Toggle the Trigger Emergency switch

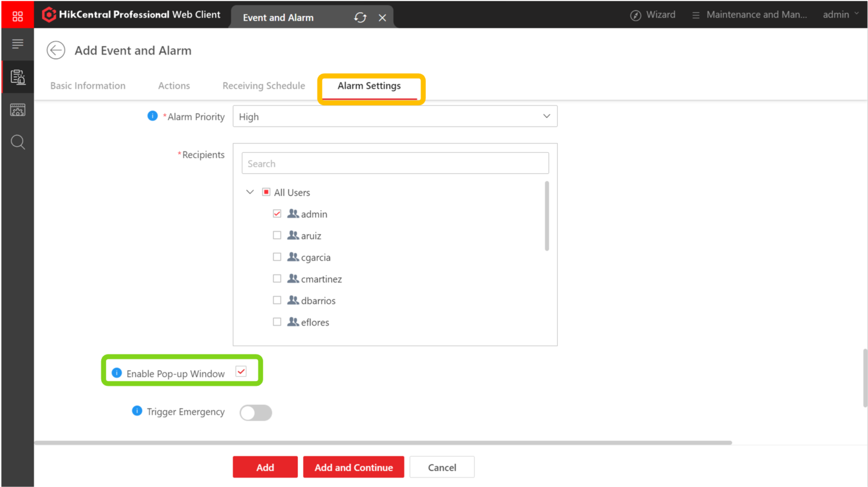point(256,412)
